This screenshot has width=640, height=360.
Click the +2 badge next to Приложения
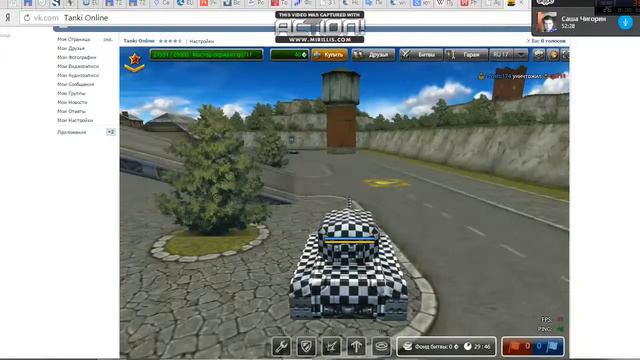pos(111,132)
